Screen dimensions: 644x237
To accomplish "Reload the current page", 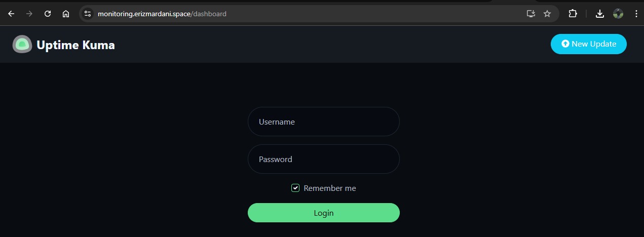I will point(48,14).
